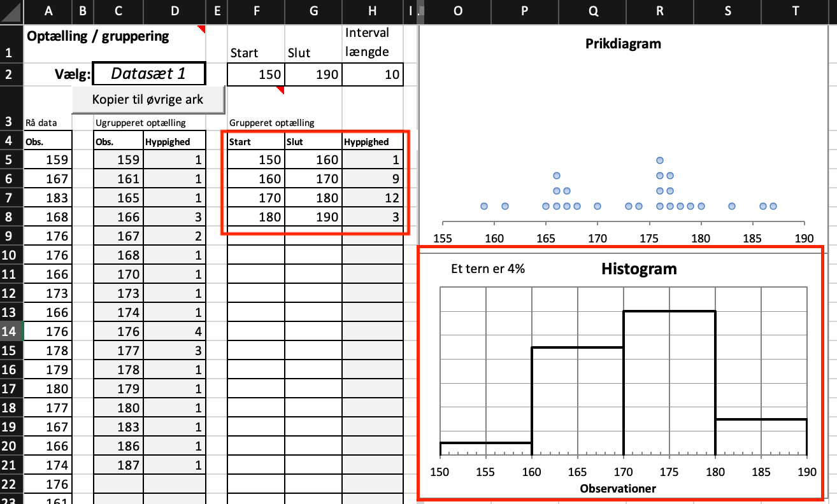Screen dimensions: 837x504
Task: Click the 'Interval længde' header cell
Action: [373, 42]
